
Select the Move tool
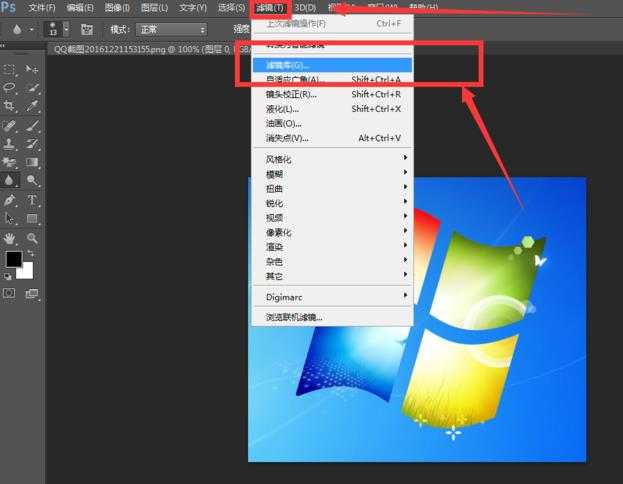(x=32, y=69)
